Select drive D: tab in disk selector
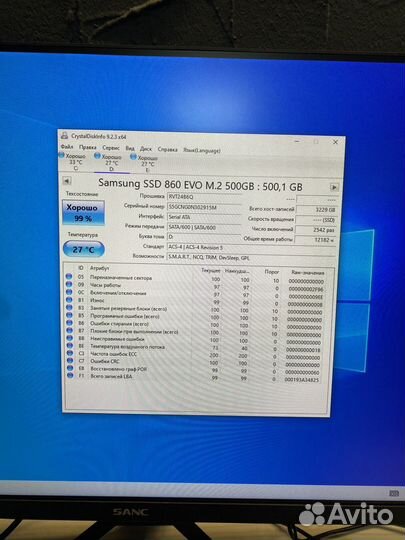 (111, 163)
